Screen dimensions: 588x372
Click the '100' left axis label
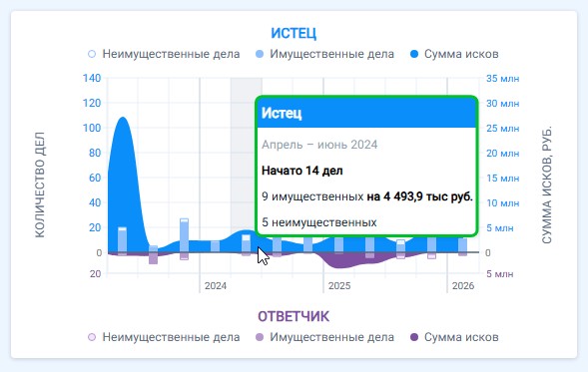(x=92, y=128)
